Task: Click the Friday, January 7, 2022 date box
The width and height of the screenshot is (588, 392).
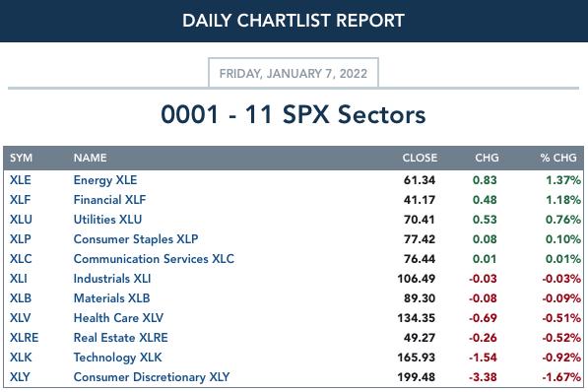Action: (294, 73)
